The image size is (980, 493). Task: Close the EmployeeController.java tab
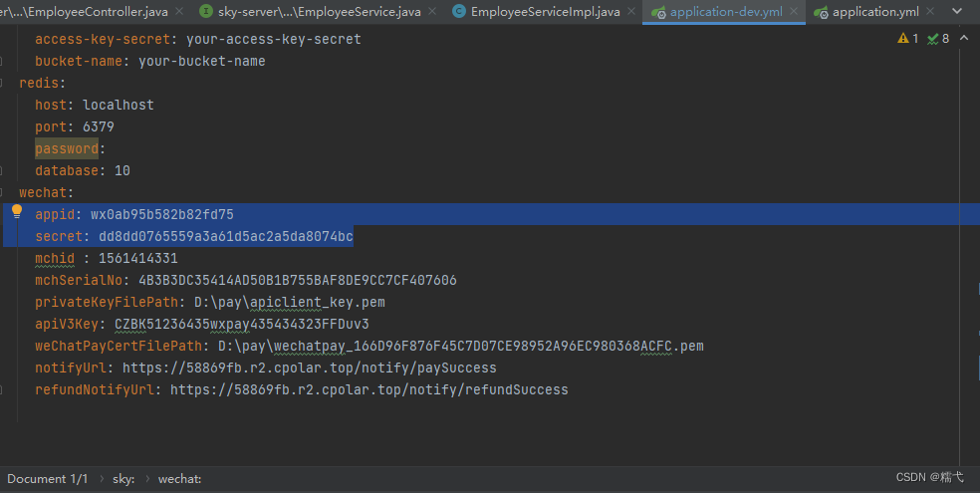(179, 11)
